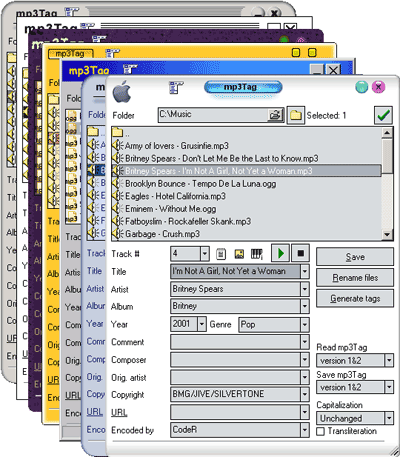
Task: Open the lyrics page icon next to Track #
Action: coord(221,254)
